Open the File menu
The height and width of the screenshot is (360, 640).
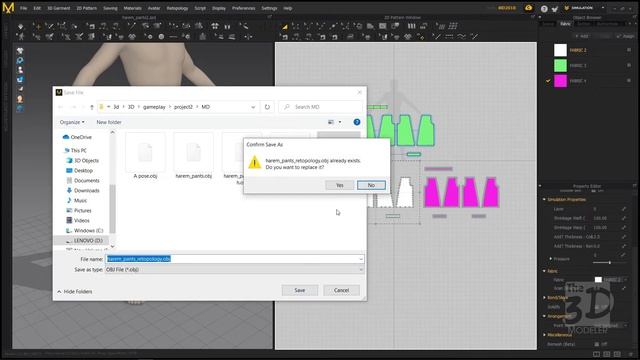tap(23, 8)
